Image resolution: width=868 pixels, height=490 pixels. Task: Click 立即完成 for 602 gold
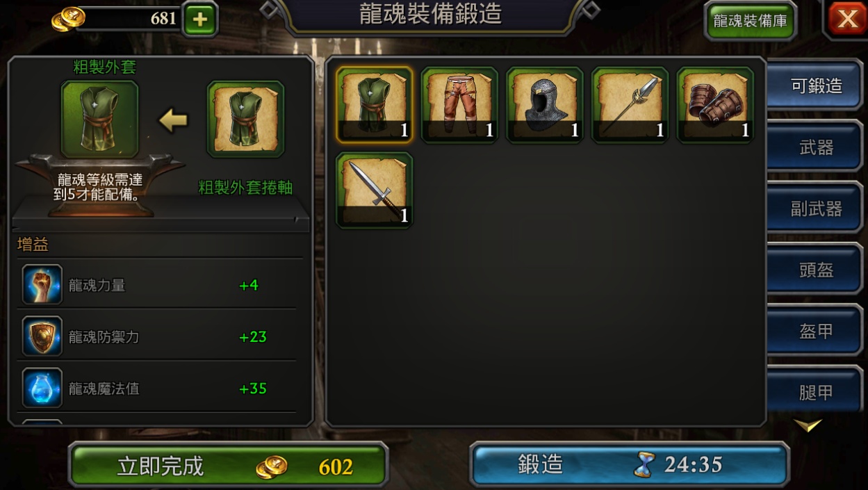228,466
